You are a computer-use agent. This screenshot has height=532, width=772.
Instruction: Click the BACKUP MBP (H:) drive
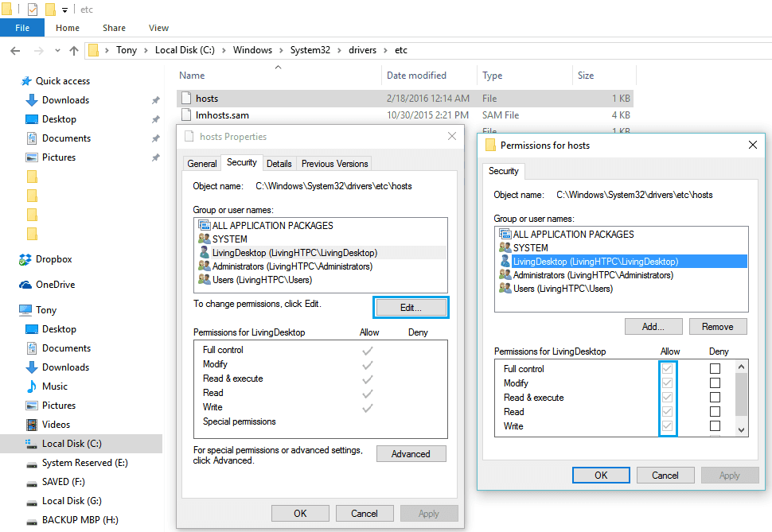point(80,520)
